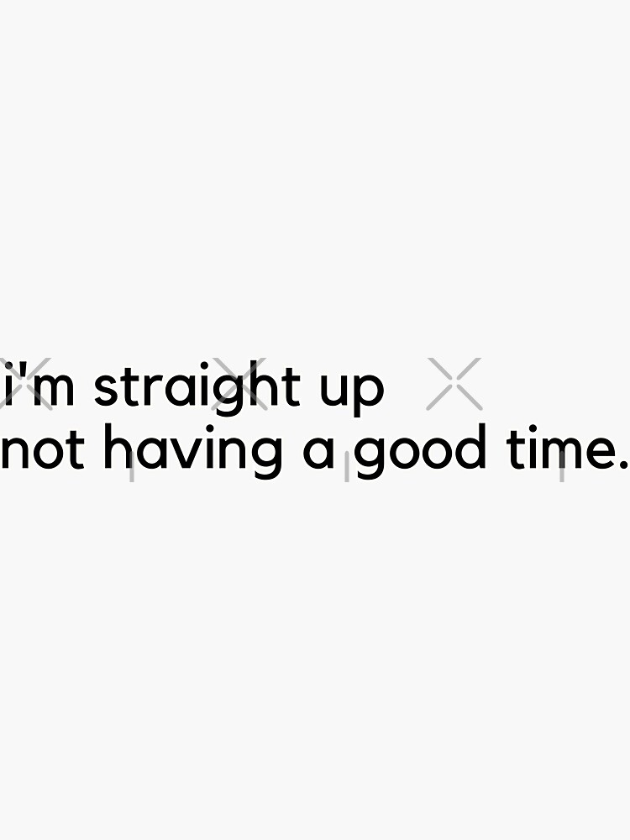Click the gray tick mark below "time."
Viewport: 630px width, 840px height.
pos(561,475)
